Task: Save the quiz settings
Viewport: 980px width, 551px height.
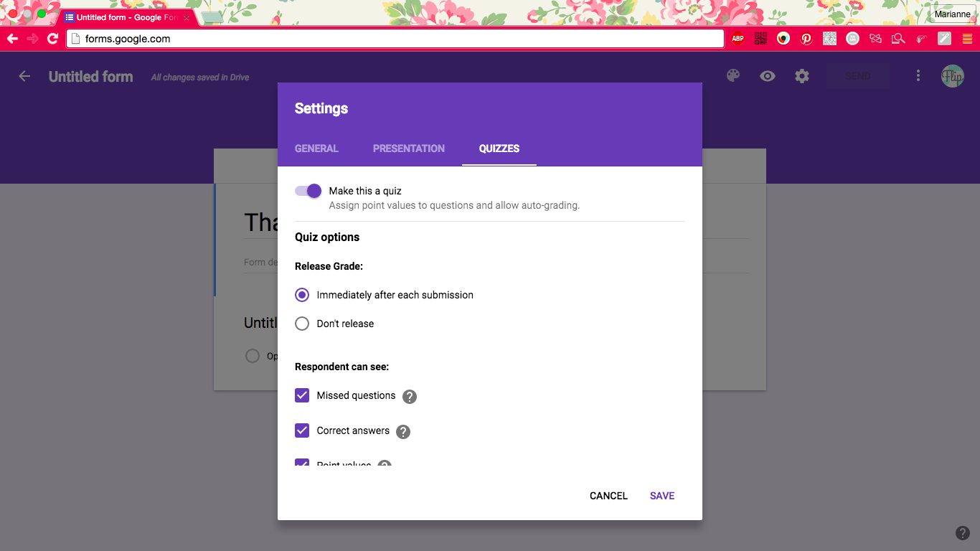Action: [662, 496]
